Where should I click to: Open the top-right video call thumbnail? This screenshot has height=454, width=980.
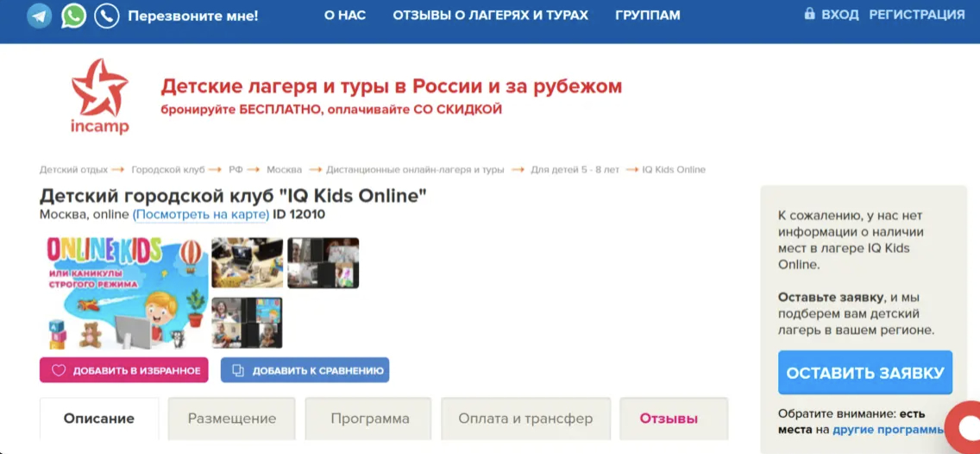pos(324,262)
